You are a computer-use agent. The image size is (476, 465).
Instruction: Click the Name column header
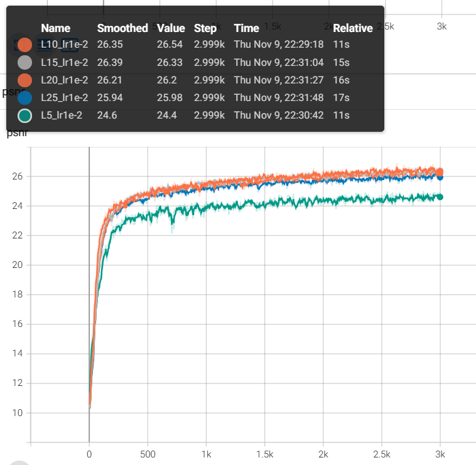55,28
